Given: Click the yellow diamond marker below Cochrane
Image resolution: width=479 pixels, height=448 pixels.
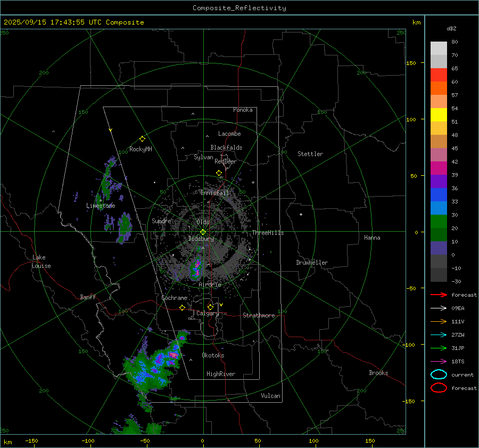Looking at the screenshot, I should [182, 308].
